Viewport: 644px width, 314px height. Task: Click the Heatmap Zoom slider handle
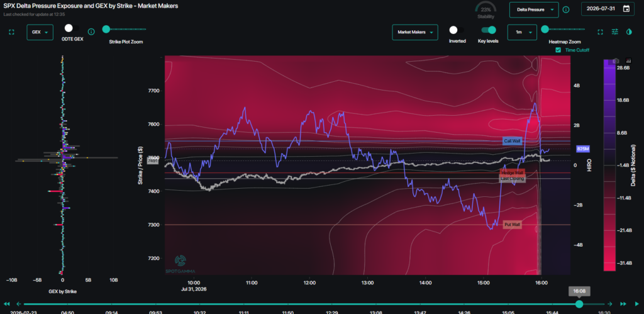[545, 29]
